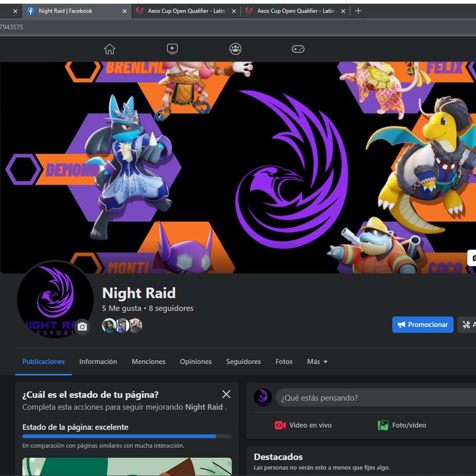The height and width of the screenshot is (476, 476).
Task: Click the tools button beside Promocionar
Action: coord(466,325)
